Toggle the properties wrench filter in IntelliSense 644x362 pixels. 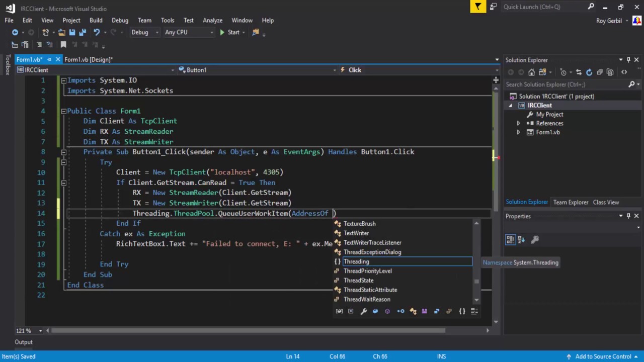tap(364, 311)
